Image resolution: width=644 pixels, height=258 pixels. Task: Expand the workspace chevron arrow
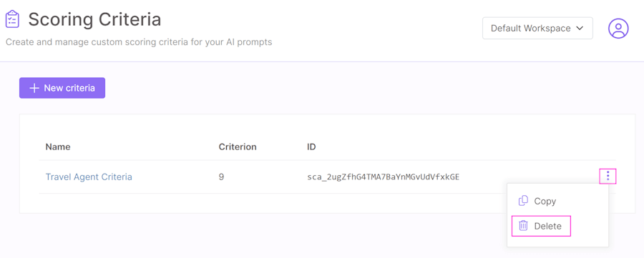point(580,29)
